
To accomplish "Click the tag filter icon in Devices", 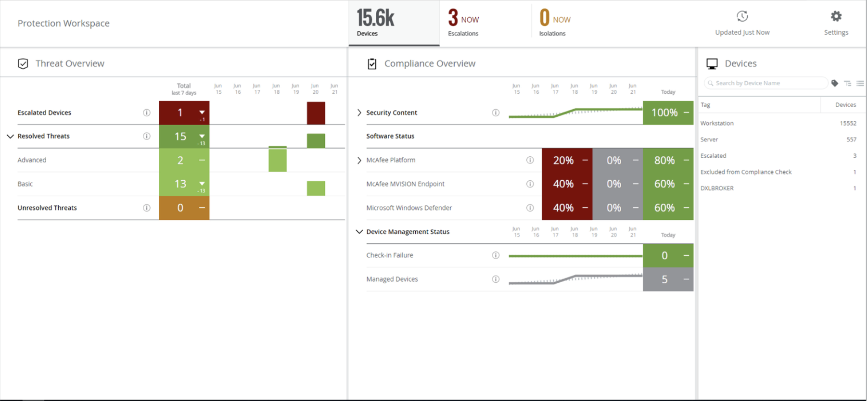I will [x=835, y=83].
